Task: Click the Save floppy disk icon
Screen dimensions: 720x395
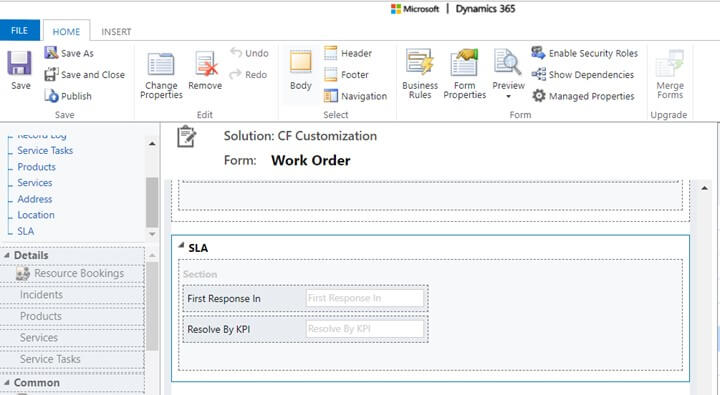Action: pyautogui.click(x=20, y=62)
